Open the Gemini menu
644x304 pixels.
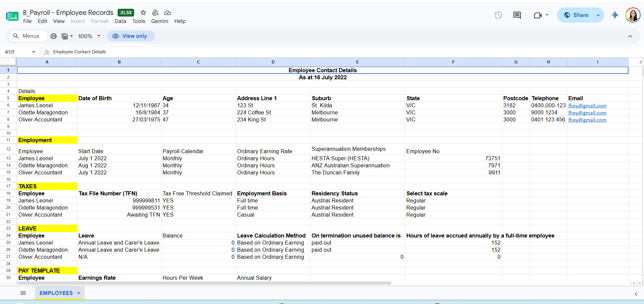coord(160,21)
